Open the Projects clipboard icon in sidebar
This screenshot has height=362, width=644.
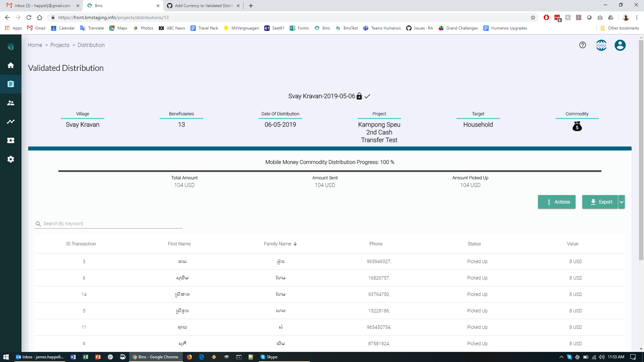tap(11, 84)
